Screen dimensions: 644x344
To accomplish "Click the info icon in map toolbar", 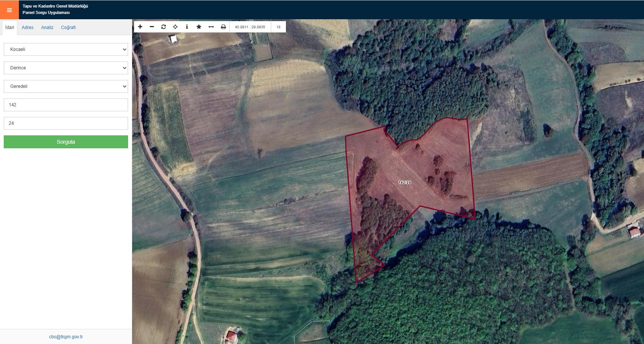I will coord(187,27).
